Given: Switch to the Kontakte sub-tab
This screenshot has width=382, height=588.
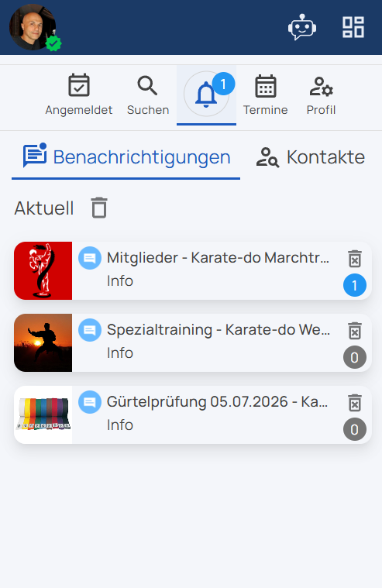Looking at the screenshot, I should 311,156.
